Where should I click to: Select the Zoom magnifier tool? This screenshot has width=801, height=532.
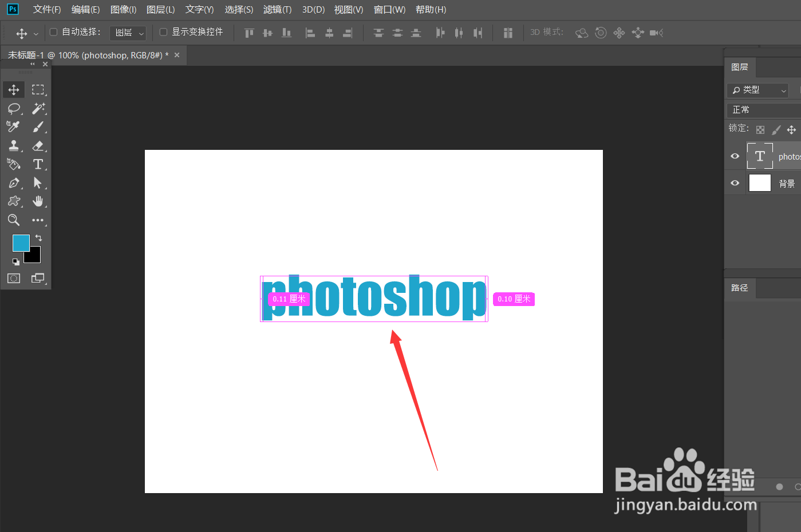pos(14,220)
